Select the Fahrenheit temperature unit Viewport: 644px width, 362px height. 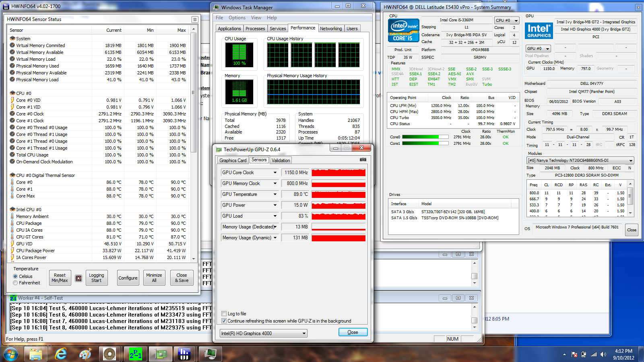[15, 283]
